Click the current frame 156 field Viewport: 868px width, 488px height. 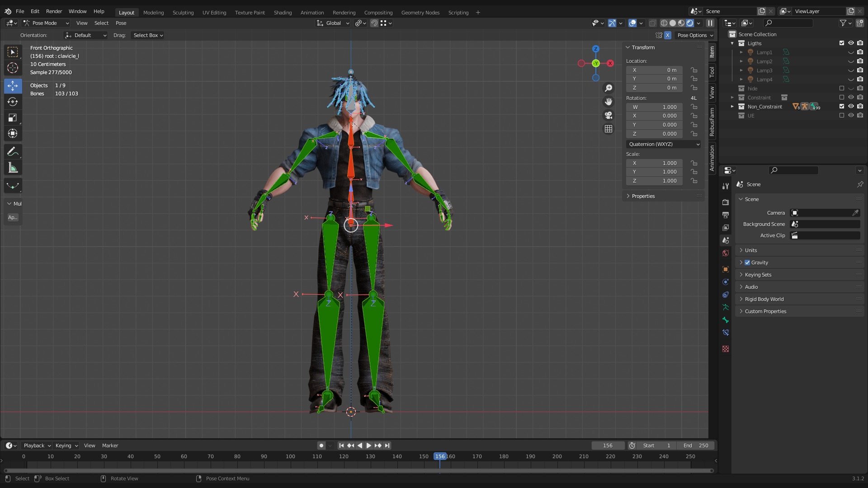[x=608, y=446]
